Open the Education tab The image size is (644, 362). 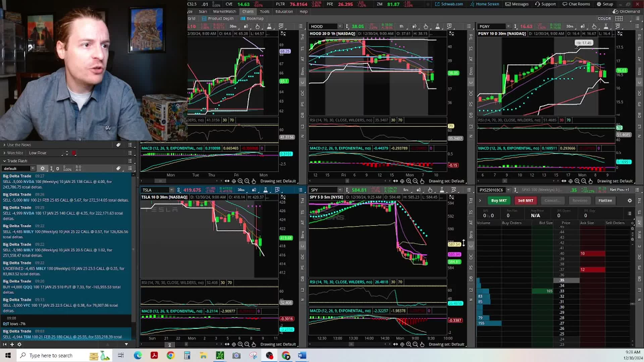(284, 11)
